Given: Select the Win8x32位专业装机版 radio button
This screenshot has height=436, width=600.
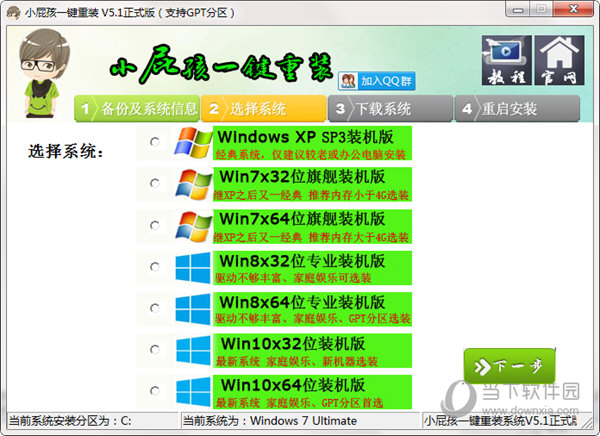Looking at the screenshot, I should pos(155,266).
